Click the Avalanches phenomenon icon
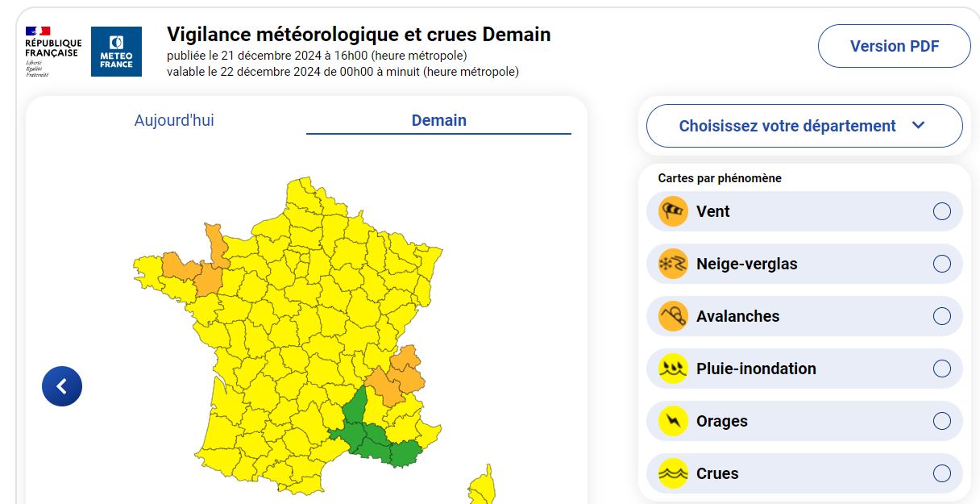This screenshot has height=504, width=980. 673,316
